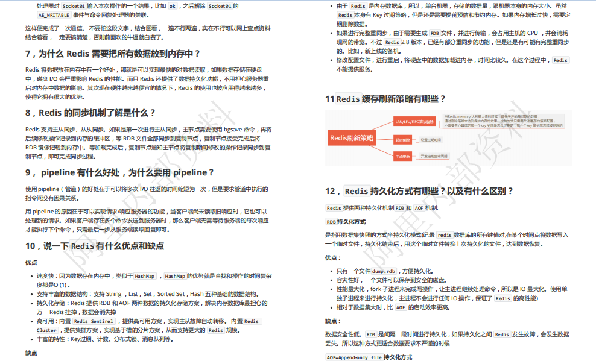Click the '优点' subheading under section 10
The height and width of the screenshot is (364, 596).
click(31, 263)
